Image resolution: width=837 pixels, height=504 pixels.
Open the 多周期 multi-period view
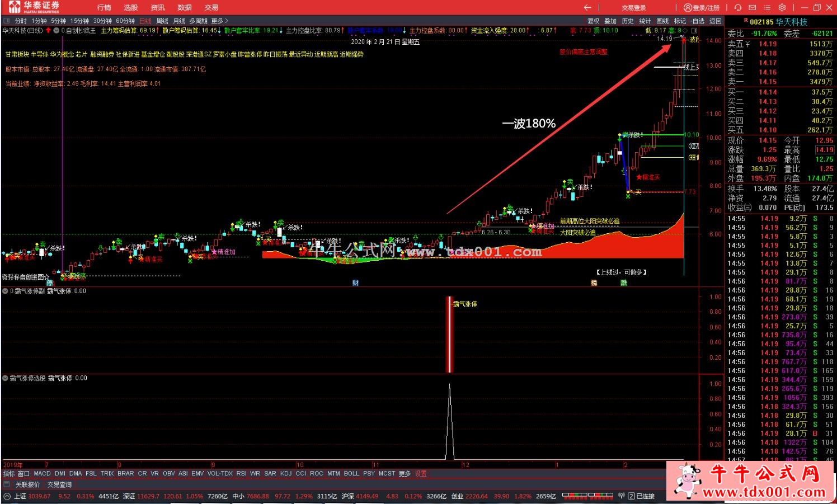coord(198,21)
